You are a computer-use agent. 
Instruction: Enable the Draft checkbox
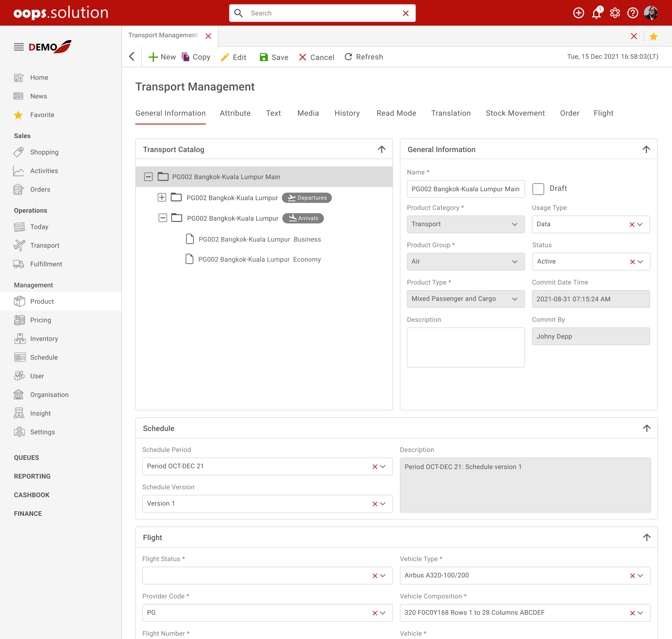(x=538, y=189)
